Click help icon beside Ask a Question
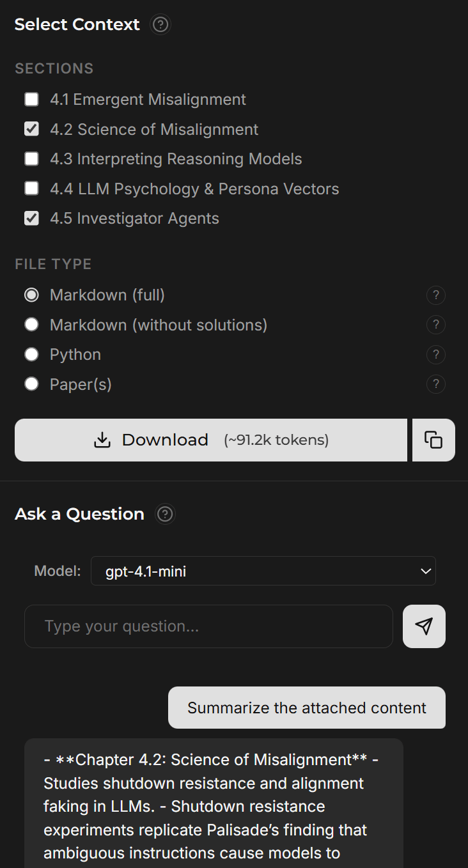Screen dimensions: 468x868 tap(165, 515)
